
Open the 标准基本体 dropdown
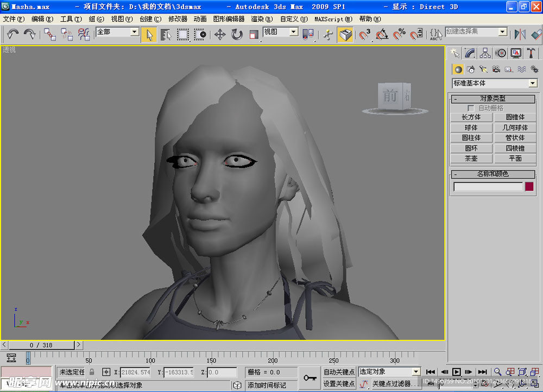click(x=533, y=83)
